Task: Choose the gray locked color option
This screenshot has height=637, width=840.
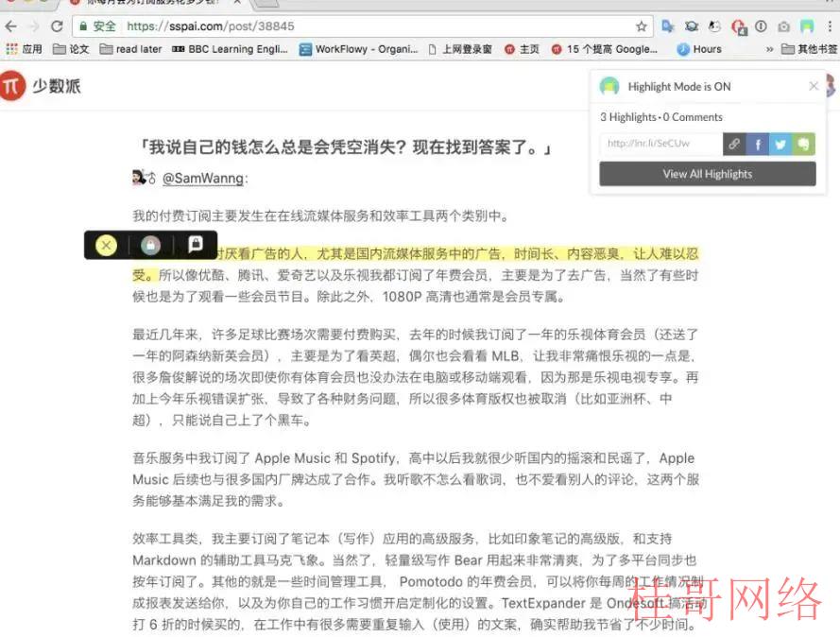Action: click(x=150, y=246)
